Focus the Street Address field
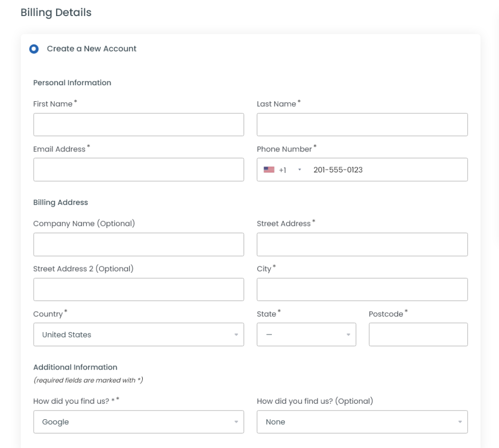Viewport: 499px width, 448px height. [362, 244]
